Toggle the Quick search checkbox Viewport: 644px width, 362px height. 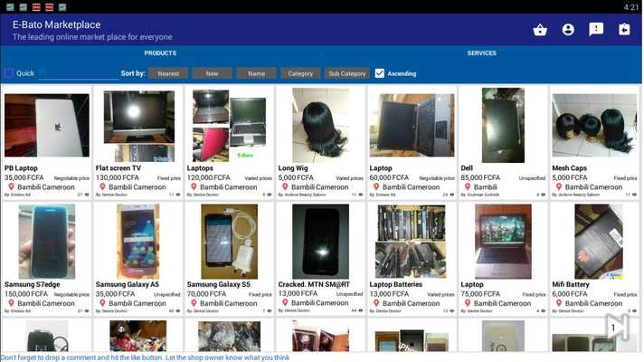(8, 73)
